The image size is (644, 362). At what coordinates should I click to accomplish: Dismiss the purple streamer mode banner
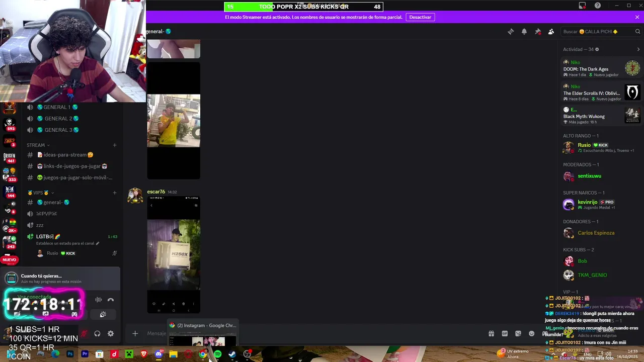tap(637, 17)
